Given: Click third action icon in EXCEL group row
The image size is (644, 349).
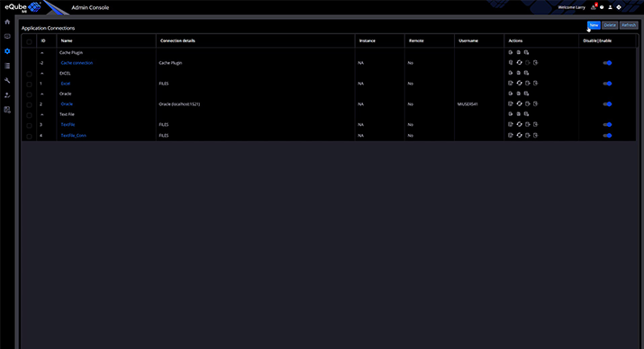Looking at the screenshot, I should [x=527, y=73].
